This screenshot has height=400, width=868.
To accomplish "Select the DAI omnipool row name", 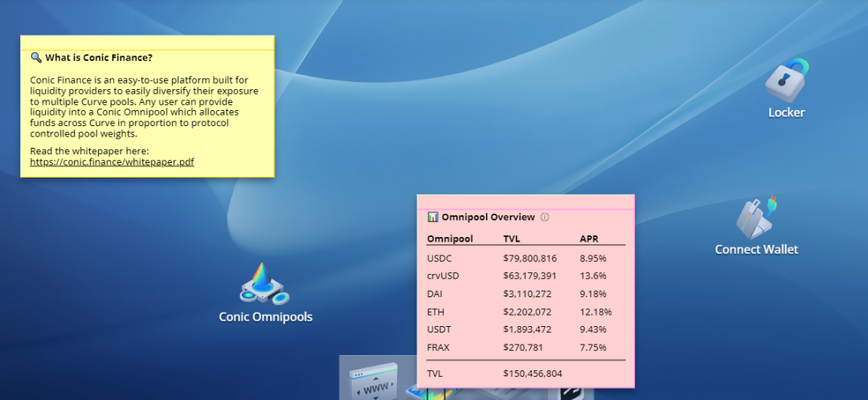I will [x=435, y=294].
